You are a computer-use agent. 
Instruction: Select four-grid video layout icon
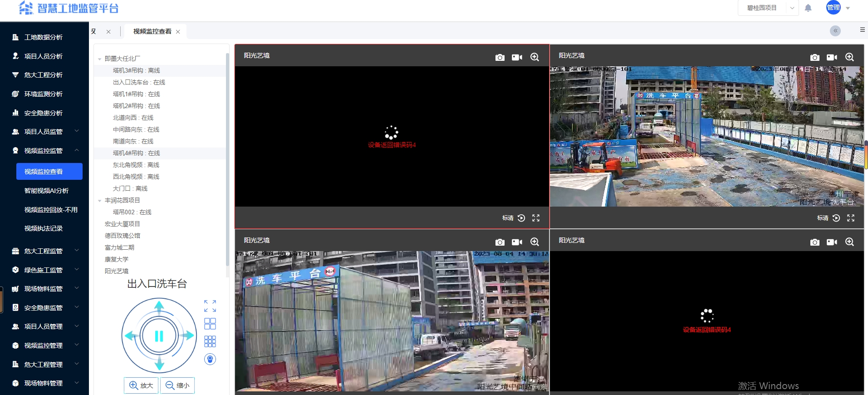pyautogui.click(x=210, y=324)
